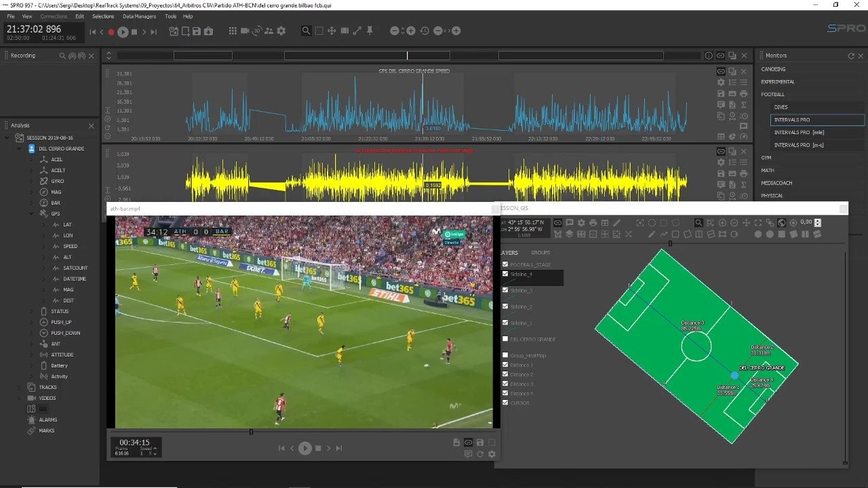Open the video camera tool in top toolbar
Viewport: 868px width, 488px height.
pos(245,31)
